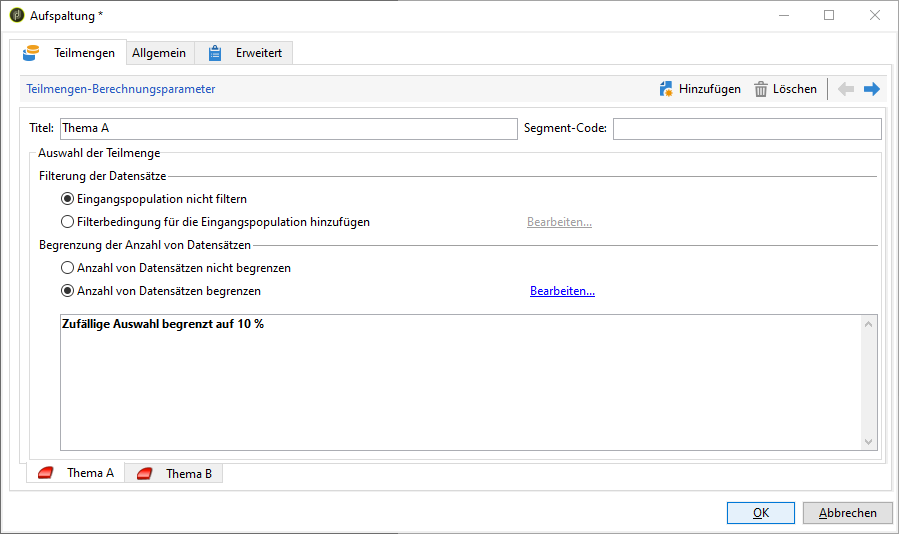This screenshot has height=534, width=899.
Task: Click the grey previous arrow icon
Action: (x=846, y=89)
